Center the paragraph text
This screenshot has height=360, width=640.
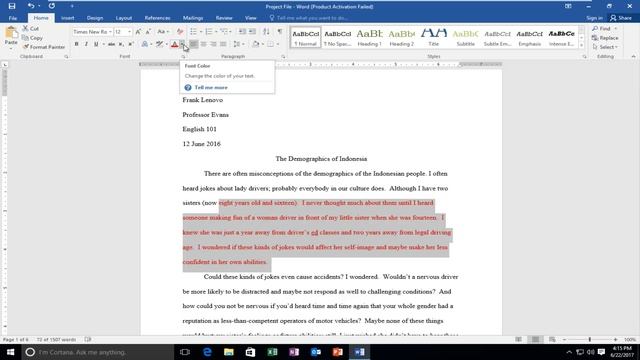204,44
